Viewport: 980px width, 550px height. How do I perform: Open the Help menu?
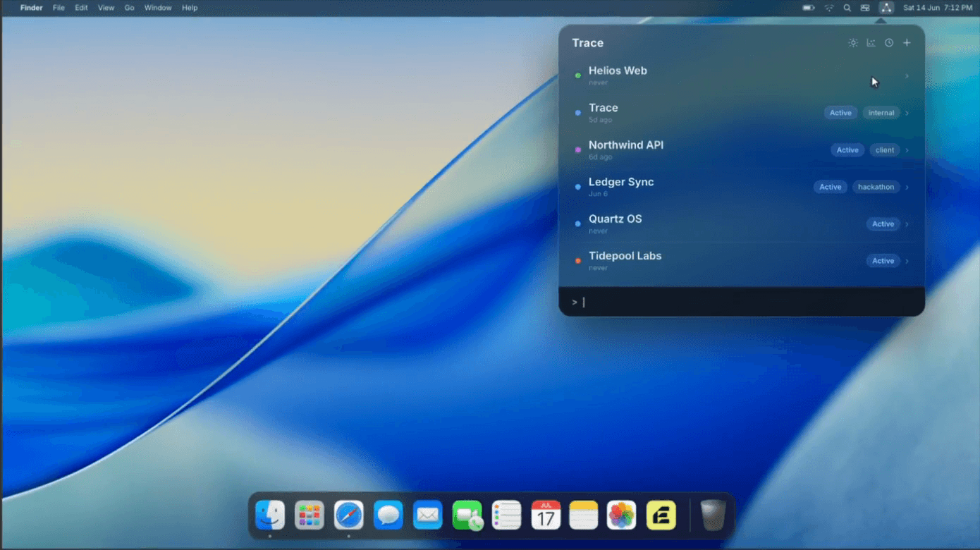click(x=190, y=8)
